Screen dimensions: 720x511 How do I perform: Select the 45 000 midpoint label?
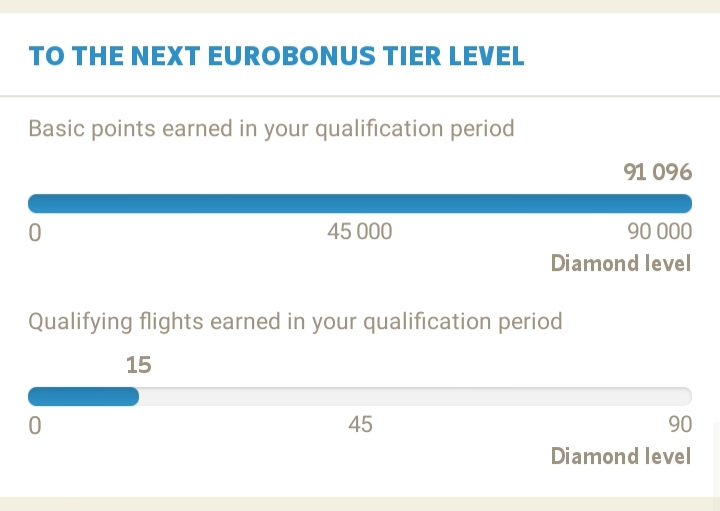pos(360,232)
